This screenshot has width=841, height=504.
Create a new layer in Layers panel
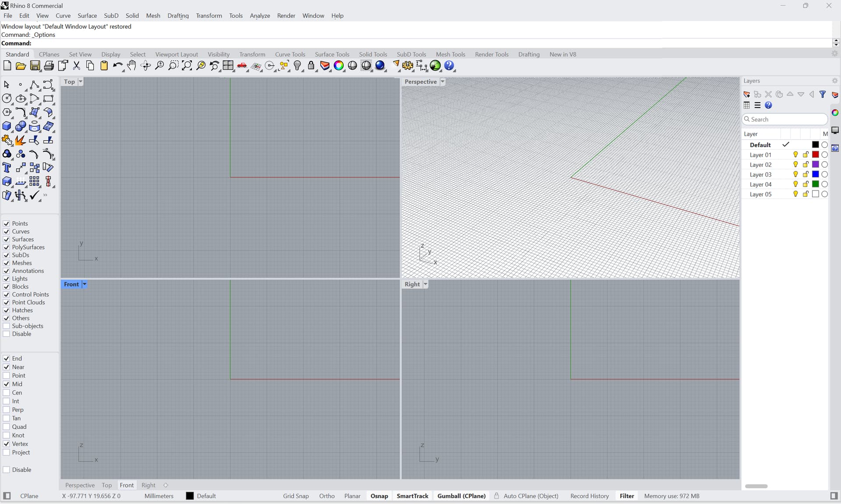(x=747, y=95)
